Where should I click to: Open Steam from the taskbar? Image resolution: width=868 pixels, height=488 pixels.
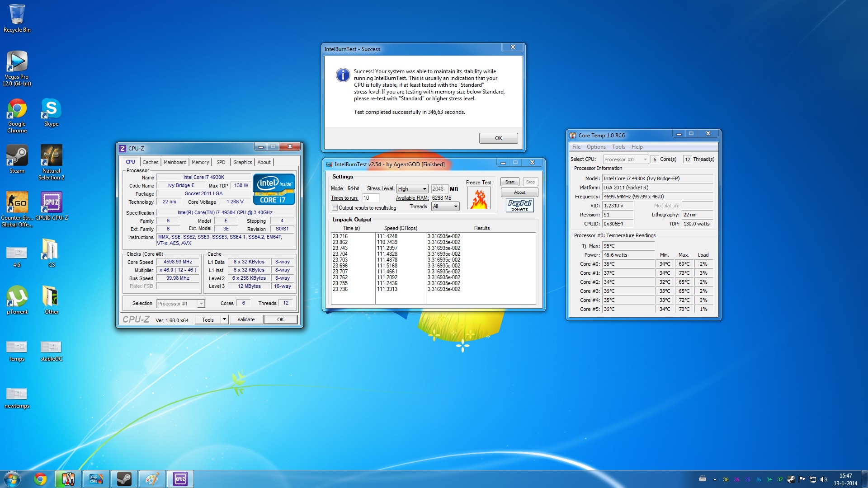124,479
